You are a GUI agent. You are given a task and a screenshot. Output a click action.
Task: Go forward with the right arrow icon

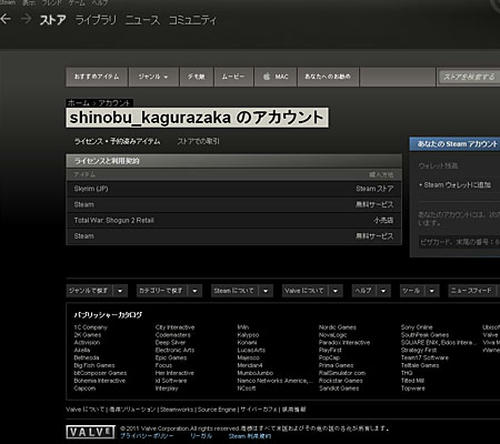[x=26, y=19]
